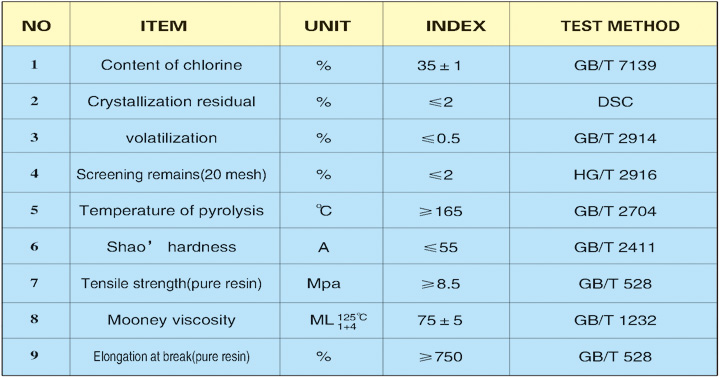Click the Crystallization residual item
Viewport: 720px width, 378px height.
[x=171, y=101]
